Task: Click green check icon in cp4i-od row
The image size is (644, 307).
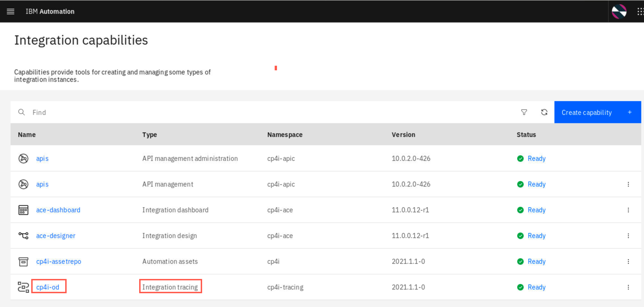Action: point(520,287)
